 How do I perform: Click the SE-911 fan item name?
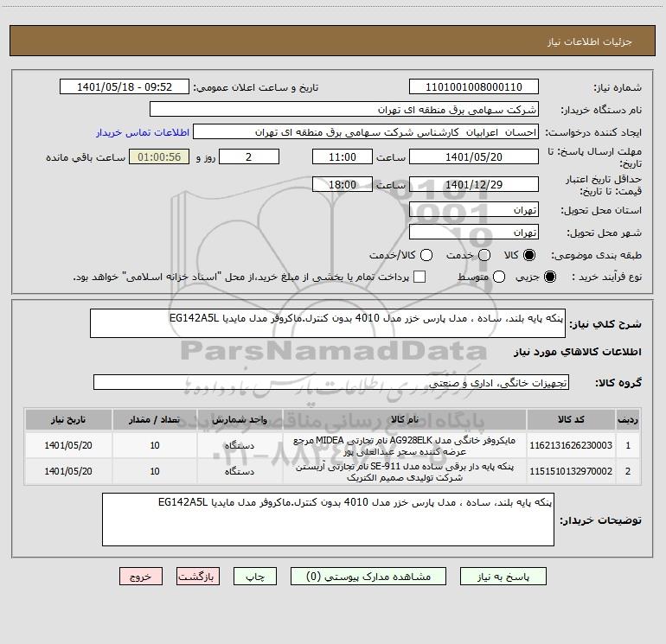[405, 472]
